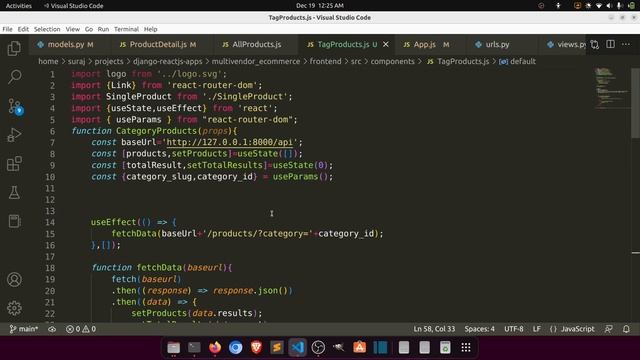
Task: Expand the 'components' breadcrumb
Action: (x=392, y=61)
